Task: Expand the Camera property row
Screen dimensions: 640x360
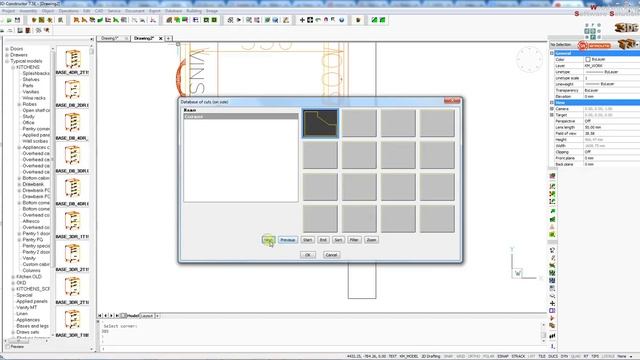Action: pos(552,109)
